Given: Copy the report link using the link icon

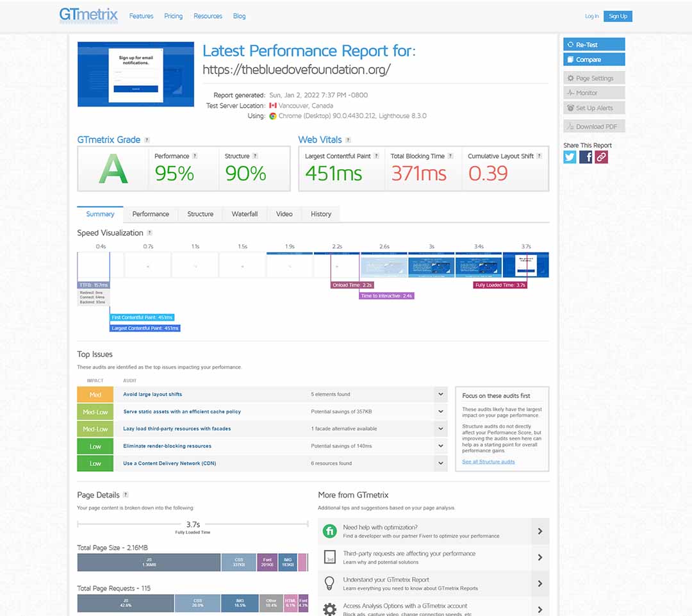Looking at the screenshot, I should click(600, 157).
